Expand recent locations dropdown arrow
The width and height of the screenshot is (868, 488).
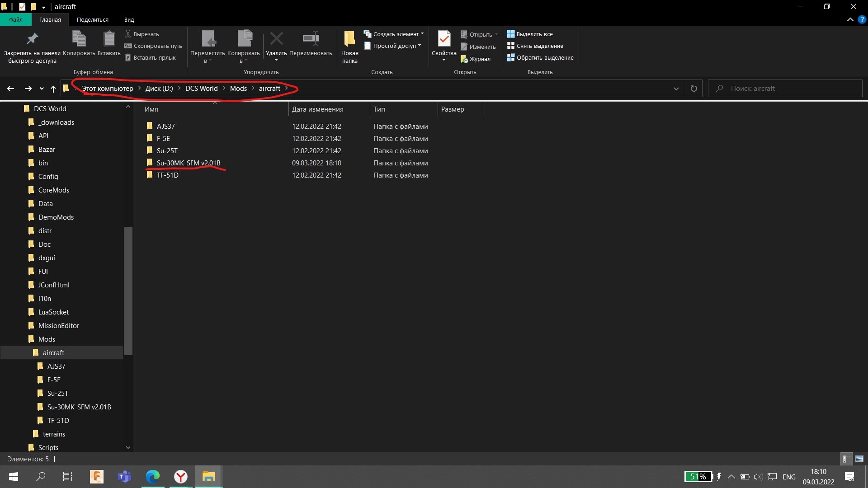(x=42, y=89)
